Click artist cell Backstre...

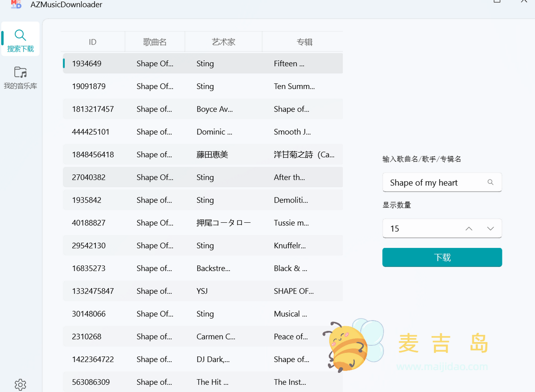(x=213, y=268)
